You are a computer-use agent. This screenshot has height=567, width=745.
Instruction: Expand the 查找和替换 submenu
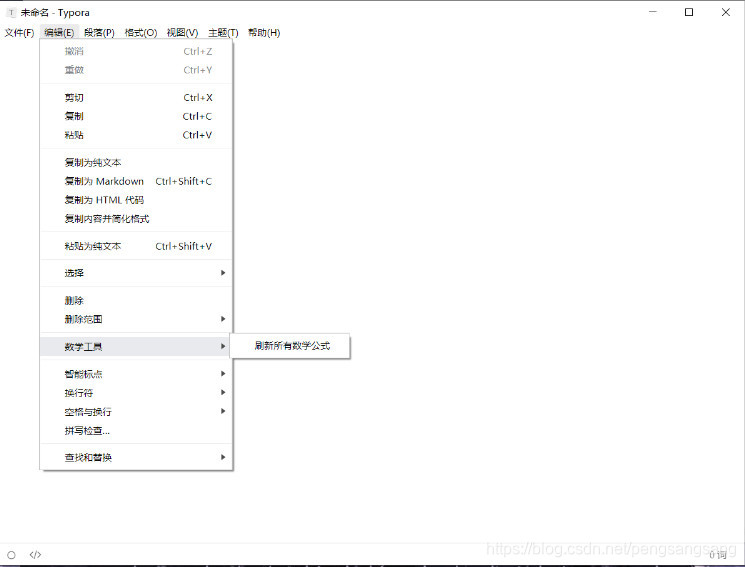coord(136,457)
